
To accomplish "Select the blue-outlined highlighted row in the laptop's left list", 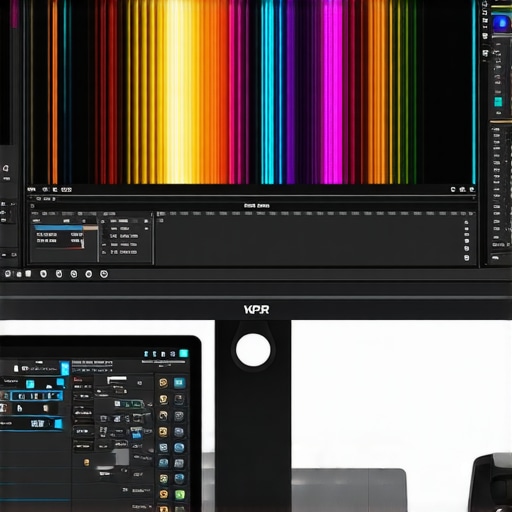I will click(36, 396).
